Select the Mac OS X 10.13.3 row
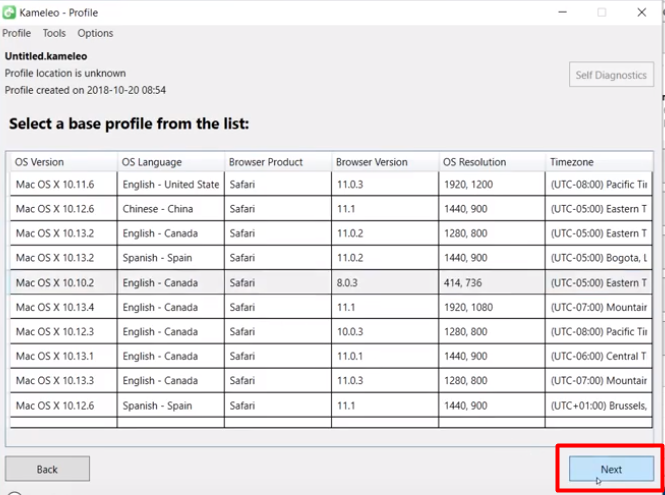 coord(331,380)
